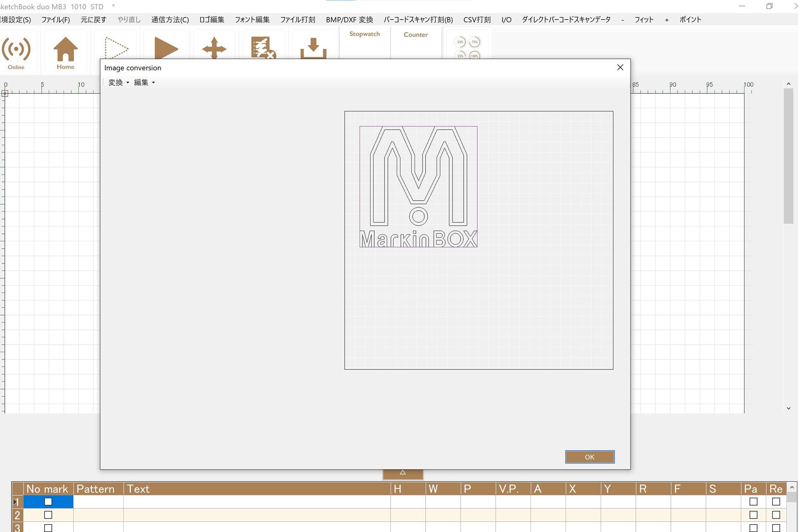Open the ファイル打刻 menu
Screen dimensions: 798x532
pos(297,20)
